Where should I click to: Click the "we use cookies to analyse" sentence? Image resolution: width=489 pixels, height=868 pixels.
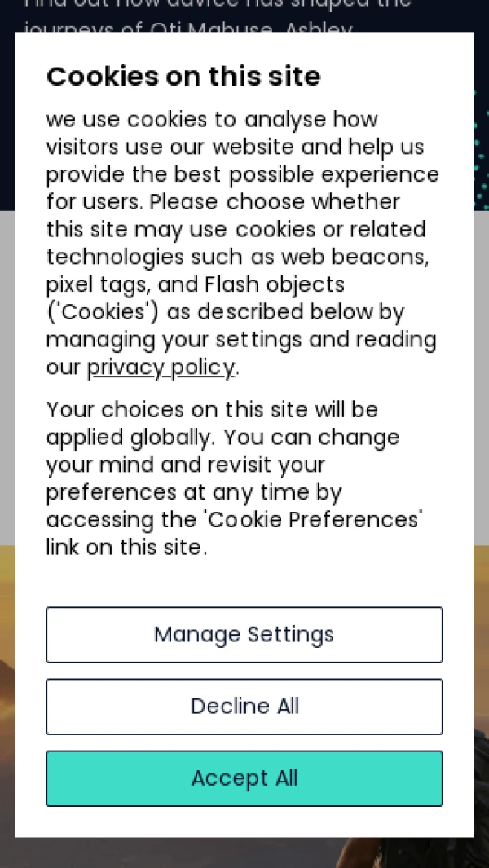pyautogui.click(x=212, y=120)
